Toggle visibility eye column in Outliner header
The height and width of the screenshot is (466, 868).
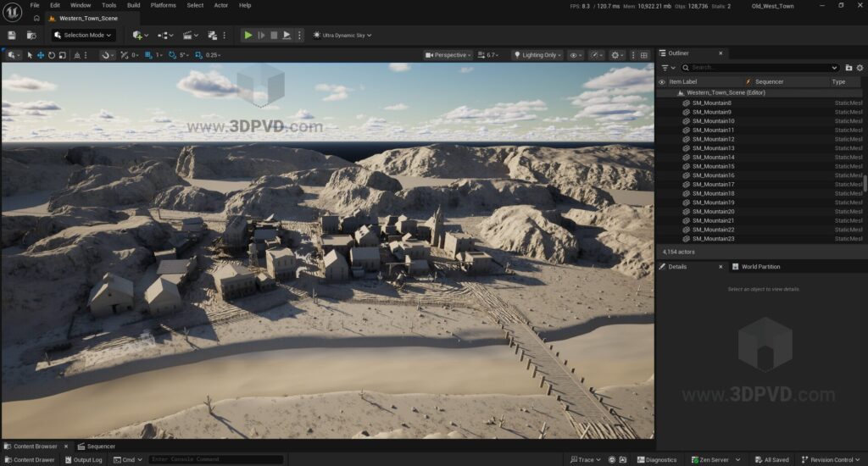[x=662, y=82]
